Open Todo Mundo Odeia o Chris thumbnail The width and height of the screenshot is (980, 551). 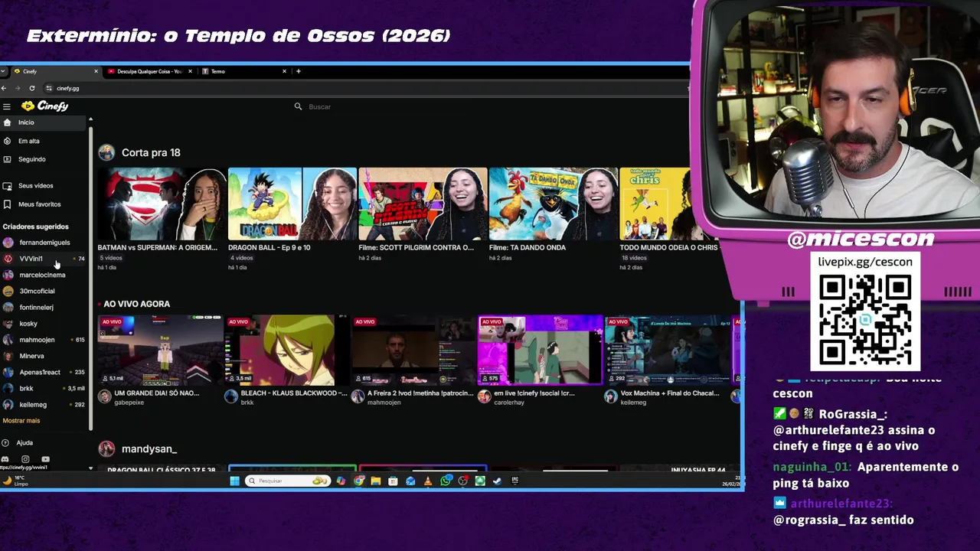click(655, 204)
